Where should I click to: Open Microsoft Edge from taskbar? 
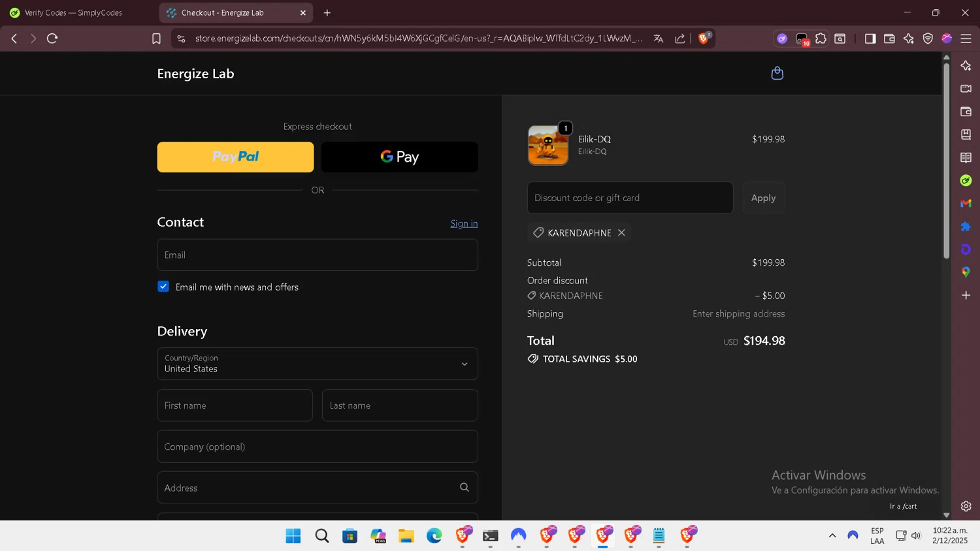[x=434, y=536]
